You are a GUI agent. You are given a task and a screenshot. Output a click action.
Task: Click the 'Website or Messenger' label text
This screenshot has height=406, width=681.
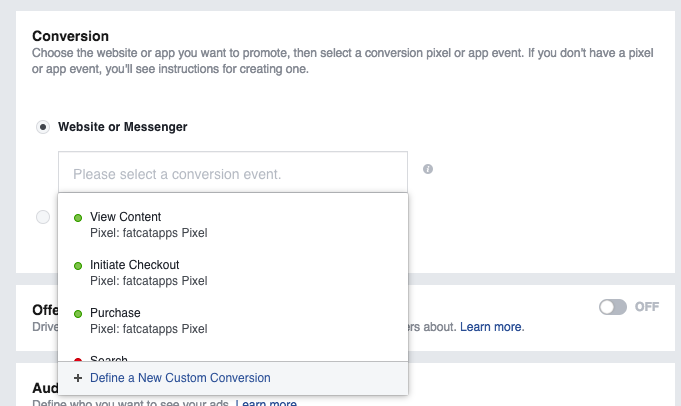(x=123, y=127)
